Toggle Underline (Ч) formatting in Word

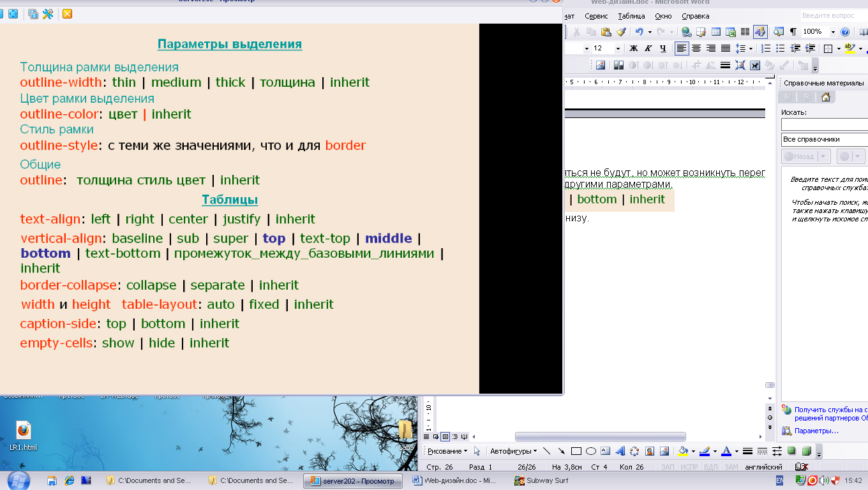coord(663,48)
